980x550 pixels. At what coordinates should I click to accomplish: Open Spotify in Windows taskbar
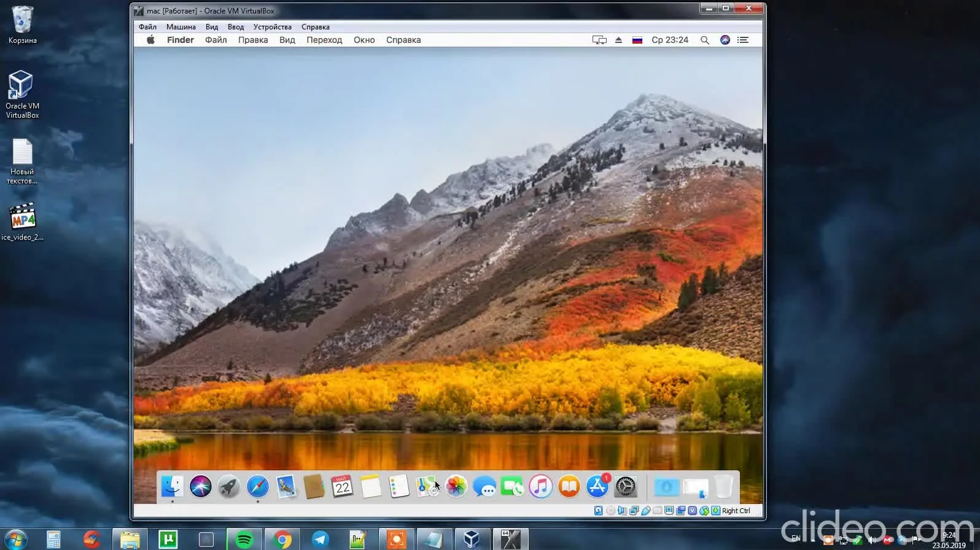[x=244, y=540]
